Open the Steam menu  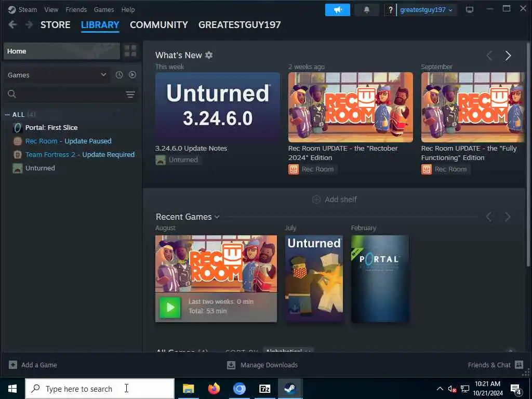pos(28,9)
